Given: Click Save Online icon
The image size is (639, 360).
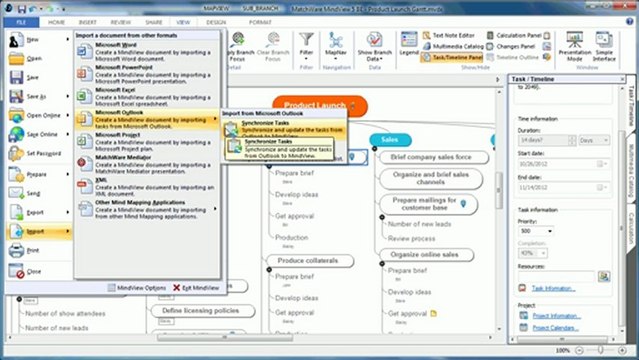Looking at the screenshot, I should [16, 134].
